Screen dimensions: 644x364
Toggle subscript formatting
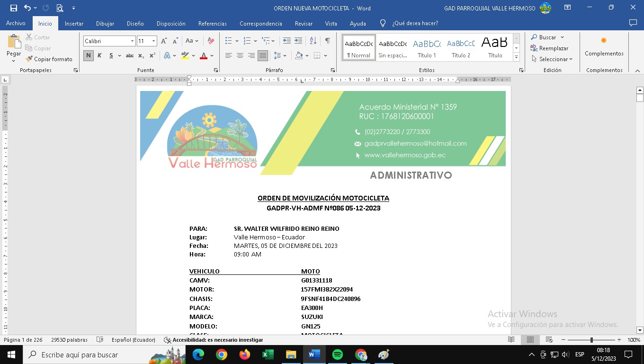coord(141,55)
